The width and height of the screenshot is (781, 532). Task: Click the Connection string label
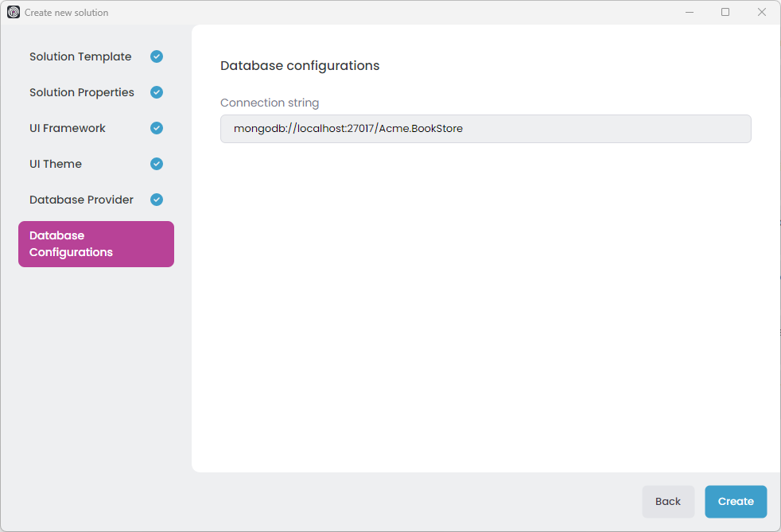pyautogui.click(x=270, y=103)
